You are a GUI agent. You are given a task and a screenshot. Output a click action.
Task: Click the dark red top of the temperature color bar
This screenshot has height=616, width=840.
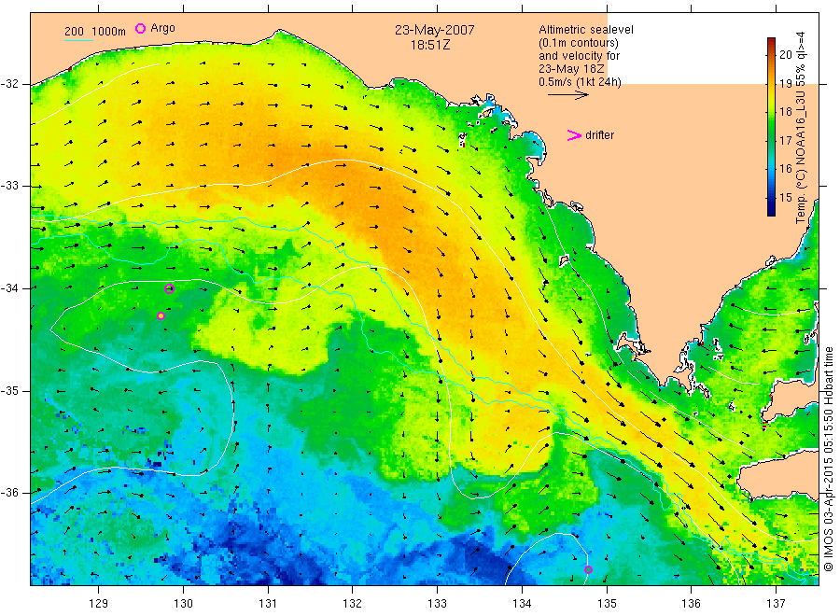[771, 42]
